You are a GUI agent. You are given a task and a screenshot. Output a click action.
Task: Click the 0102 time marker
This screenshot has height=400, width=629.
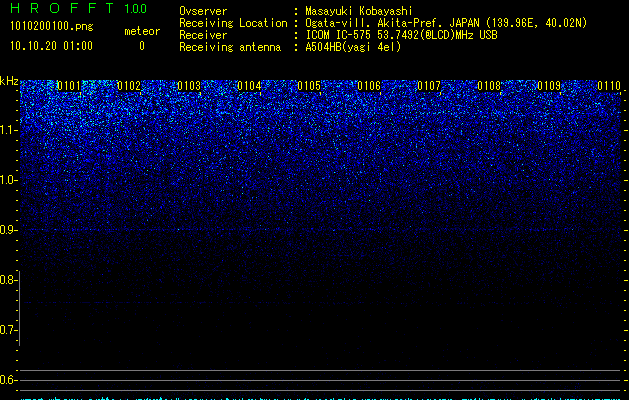coord(129,86)
